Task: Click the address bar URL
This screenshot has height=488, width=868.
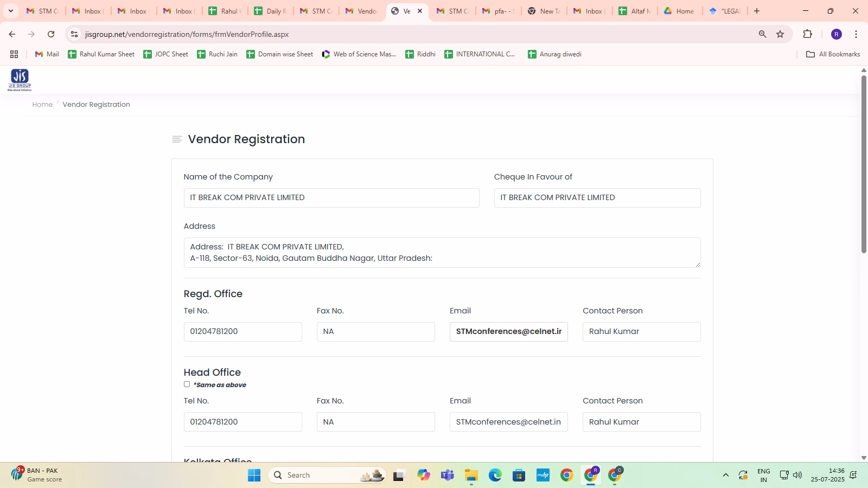Action: [x=187, y=34]
